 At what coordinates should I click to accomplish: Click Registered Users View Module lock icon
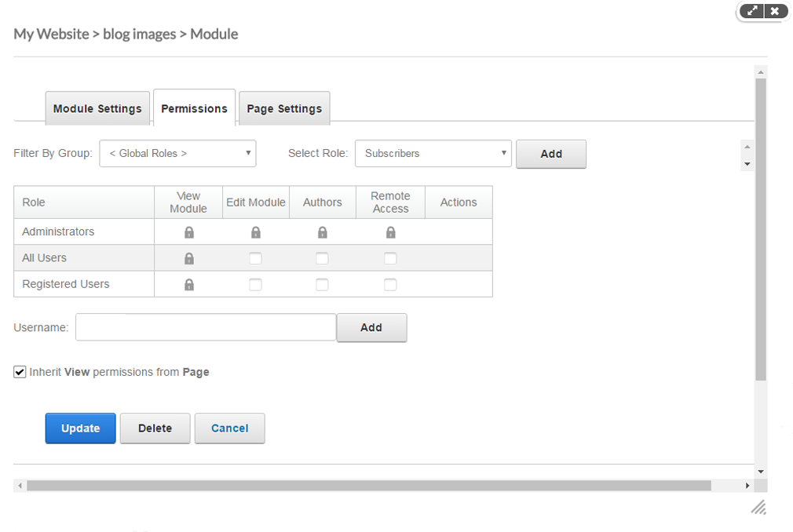pos(188,285)
